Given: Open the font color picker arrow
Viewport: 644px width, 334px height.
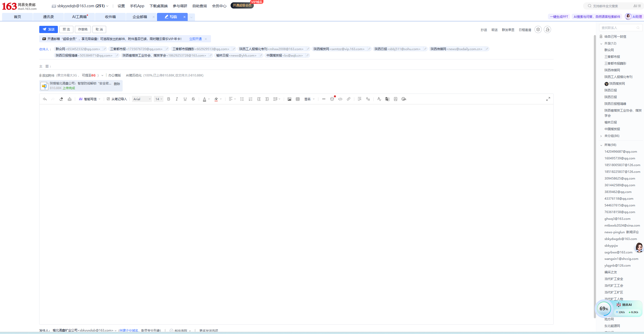Looking at the screenshot, I should (x=209, y=99).
